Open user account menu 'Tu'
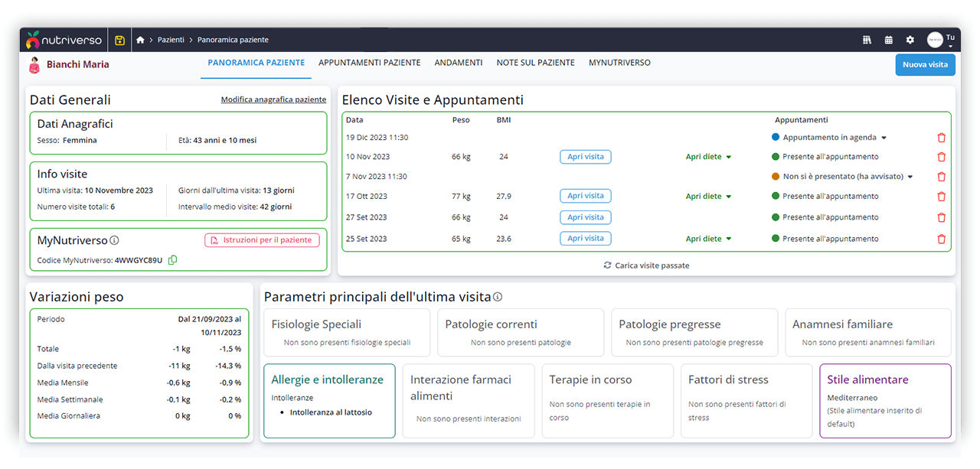This screenshot has width=980, height=469. click(940, 40)
